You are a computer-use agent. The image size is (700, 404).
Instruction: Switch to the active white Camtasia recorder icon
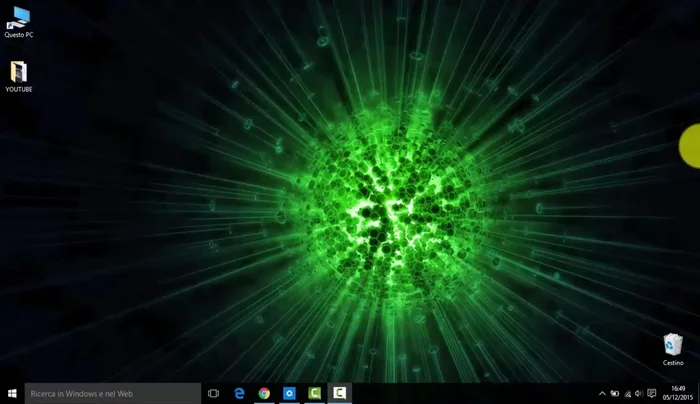pyautogui.click(x=339, y=394)
